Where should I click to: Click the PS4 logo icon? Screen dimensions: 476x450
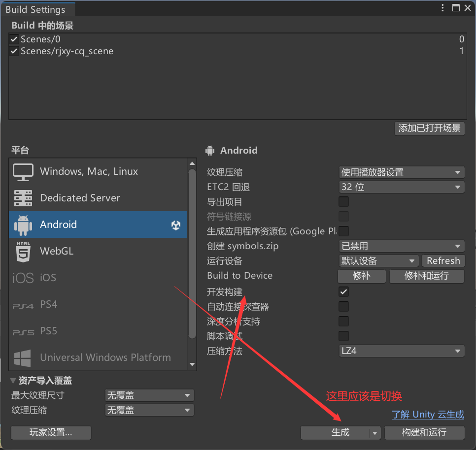[23, 306]
